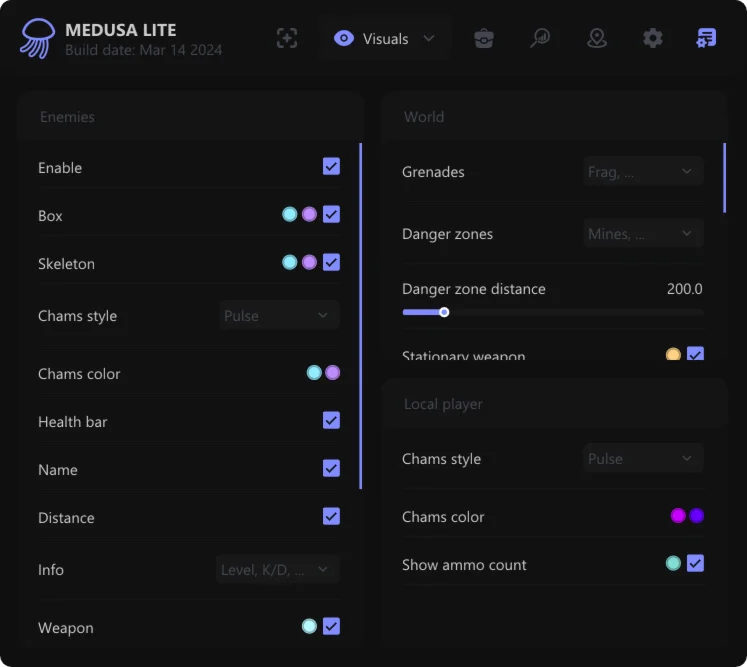Pick the Skeleton purple color swatch
Screen dimensions: 747x667
coord(309,262)
